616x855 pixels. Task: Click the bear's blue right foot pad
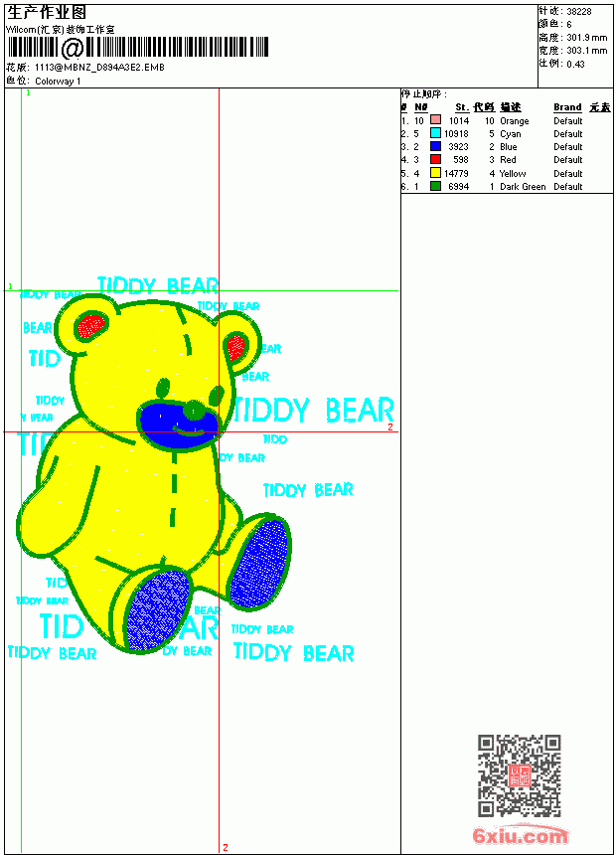[x=258, y=563]
